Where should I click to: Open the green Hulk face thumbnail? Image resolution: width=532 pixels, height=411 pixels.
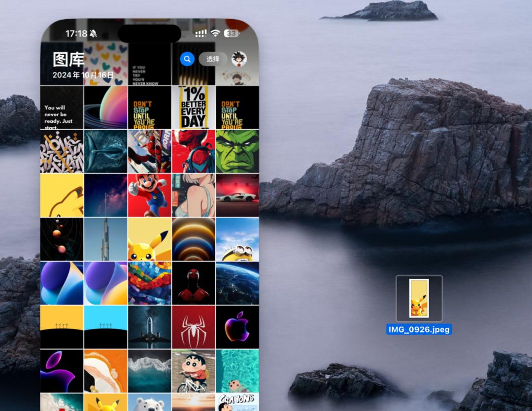pos(237,151)
